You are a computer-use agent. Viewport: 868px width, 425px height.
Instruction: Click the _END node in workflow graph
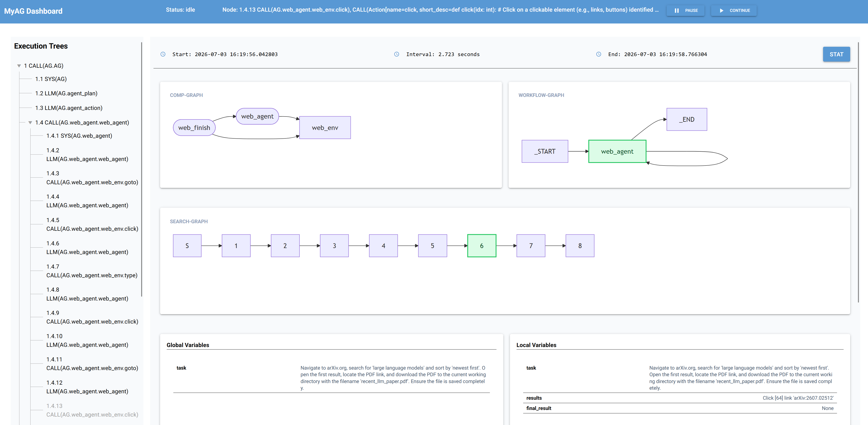click(x=687, y=119)
